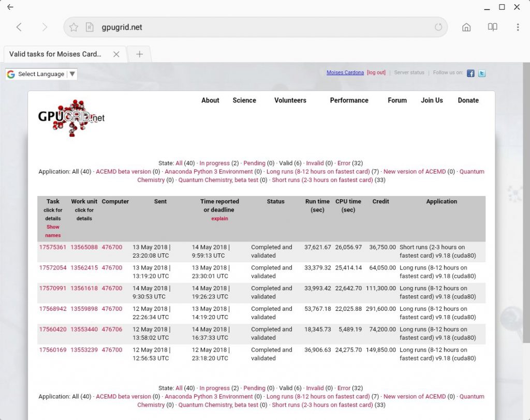Click 'Short runs' application filter below the table
The width and height of the screenshot is (530, 420).
(x=322, y=405)
